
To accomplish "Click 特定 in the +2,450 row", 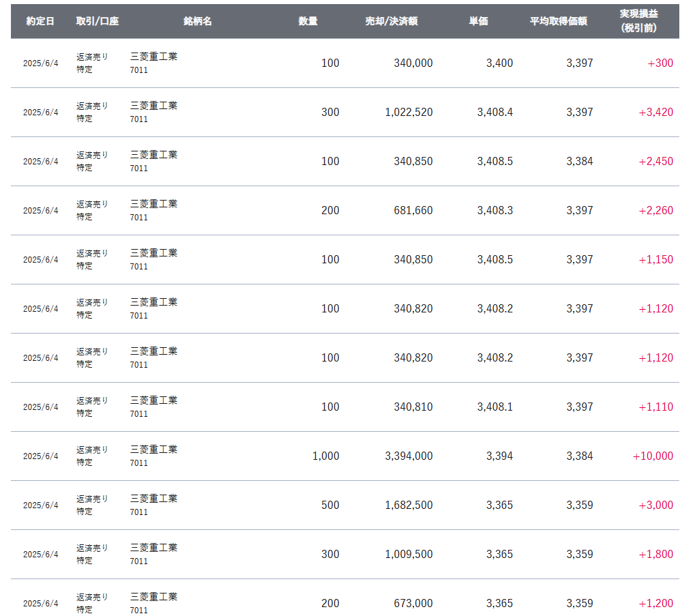I will click(x=85, y=168).
